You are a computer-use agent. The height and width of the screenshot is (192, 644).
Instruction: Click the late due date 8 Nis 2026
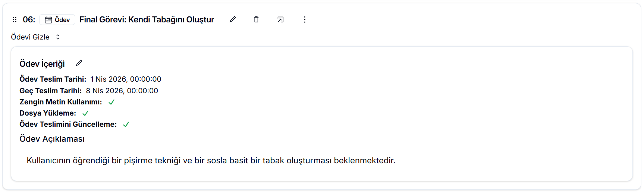point(122,91)
